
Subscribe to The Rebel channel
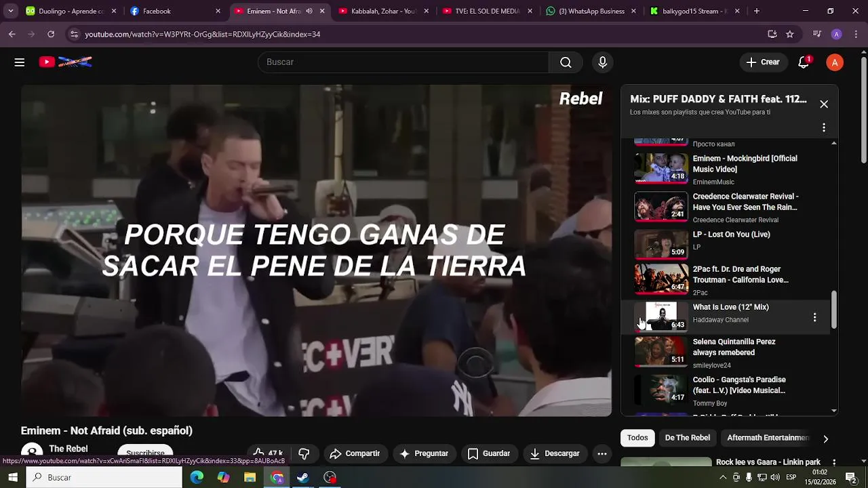(x=145, y=453)
